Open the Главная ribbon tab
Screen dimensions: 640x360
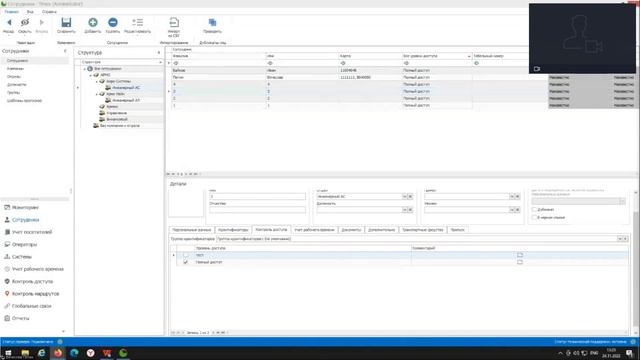11,12
